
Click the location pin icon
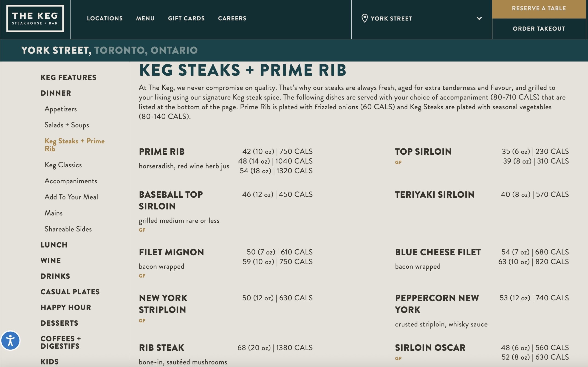tap(364, 18)
